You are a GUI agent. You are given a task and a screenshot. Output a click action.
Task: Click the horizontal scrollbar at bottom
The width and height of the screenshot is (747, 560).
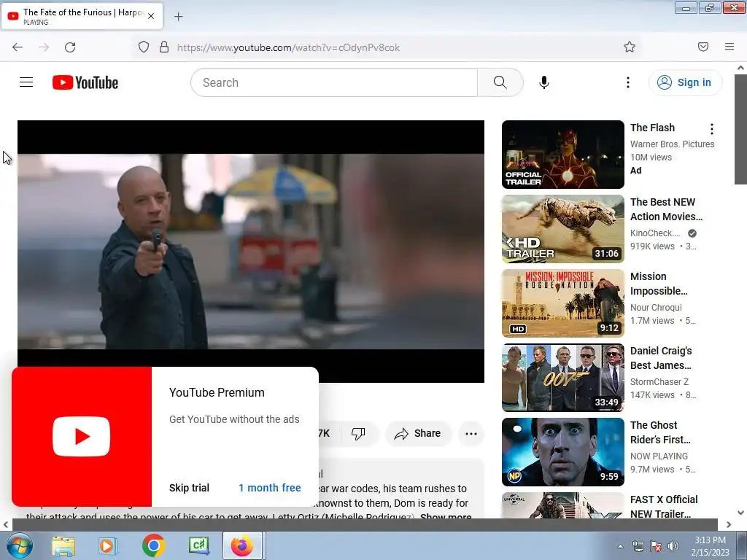pyautogui.click(x=365, y=524)
